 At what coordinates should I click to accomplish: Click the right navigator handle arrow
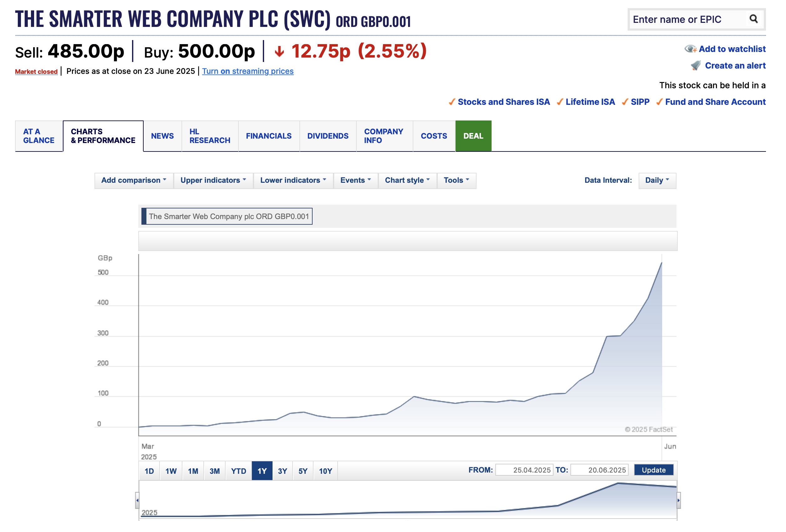678,500
